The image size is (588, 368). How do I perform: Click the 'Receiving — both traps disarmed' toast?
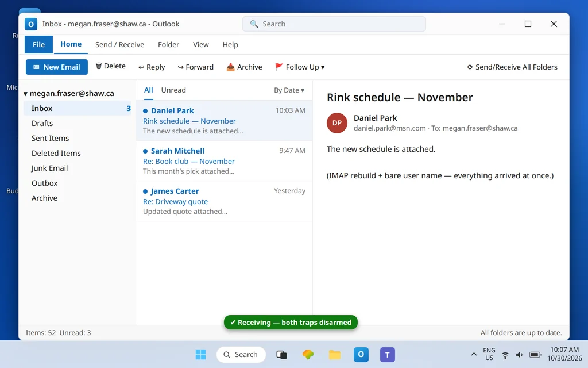tap(291, 322)
